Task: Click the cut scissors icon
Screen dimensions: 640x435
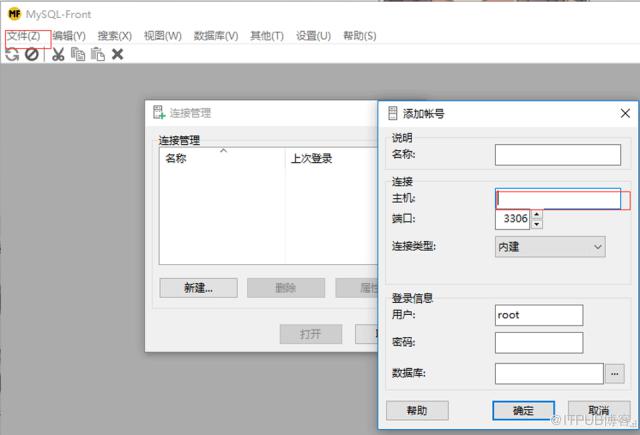Action: click(x=58, y=54)
